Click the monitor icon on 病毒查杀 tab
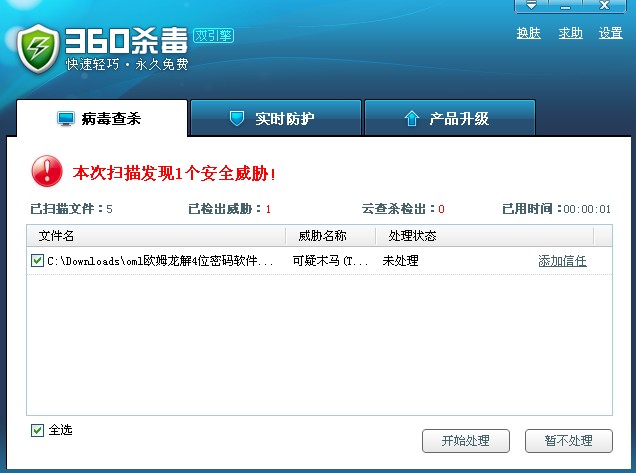 point(66,119)
